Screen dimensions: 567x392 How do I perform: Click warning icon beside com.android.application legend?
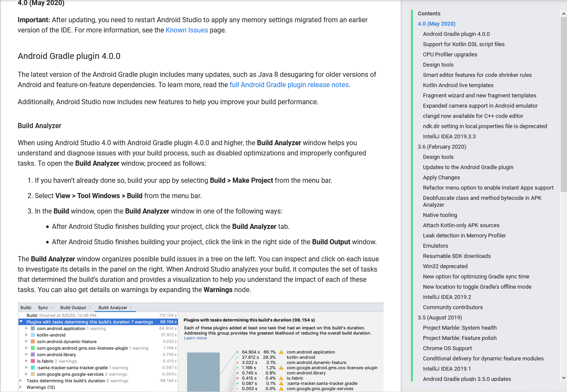tap(281, 352)
